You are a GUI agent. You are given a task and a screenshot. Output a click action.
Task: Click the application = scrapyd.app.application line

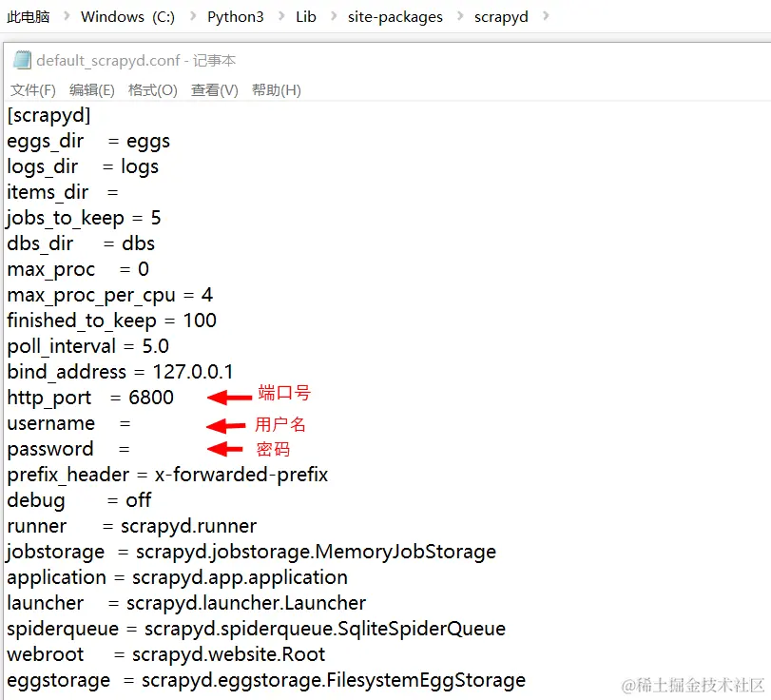(x=178, y=578)
